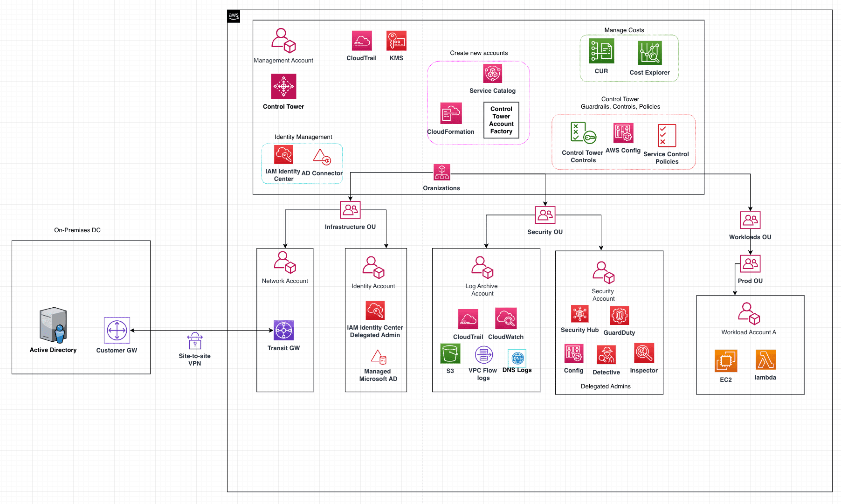Image resolution: width=841 pixels, height=504 pixels.
Task: Click the KMS key icon
Action: pyautogui.click(x=396, y=41)
